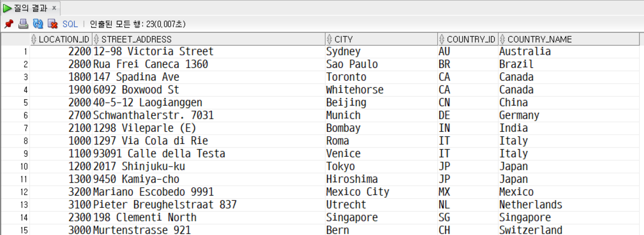Viewport: 644px width, 235px height.
Task: Select the Hiroshima city cell
Action: point(381,179)
